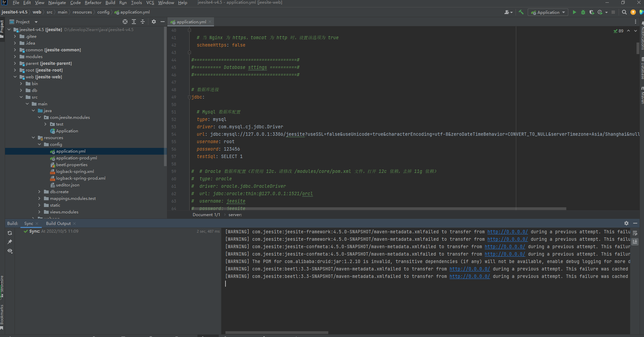Expand the modules folder
Image resolution: width=644 pixels, height=337 pixels.
15,56
